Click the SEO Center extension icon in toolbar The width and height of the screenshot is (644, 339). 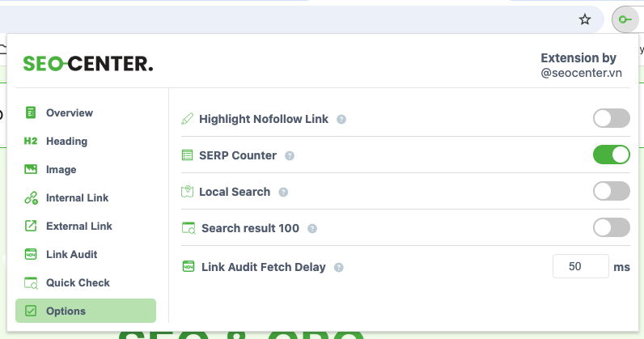point(624,19)
